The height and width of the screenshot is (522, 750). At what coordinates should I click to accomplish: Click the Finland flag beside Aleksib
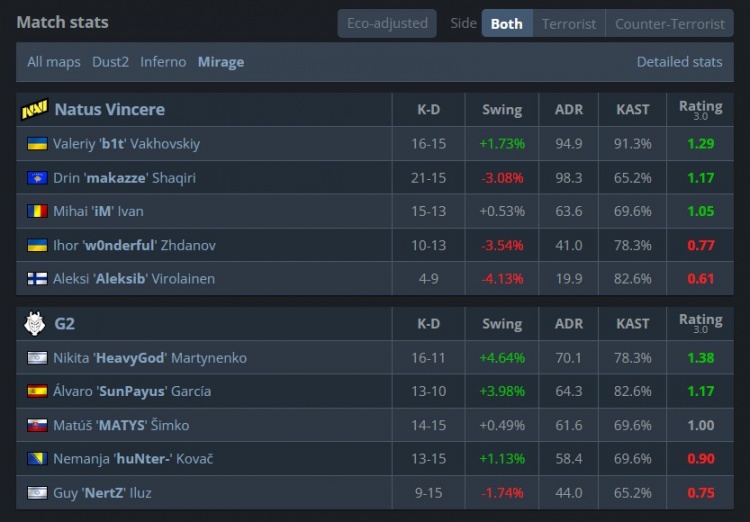[x=37, y=278]
